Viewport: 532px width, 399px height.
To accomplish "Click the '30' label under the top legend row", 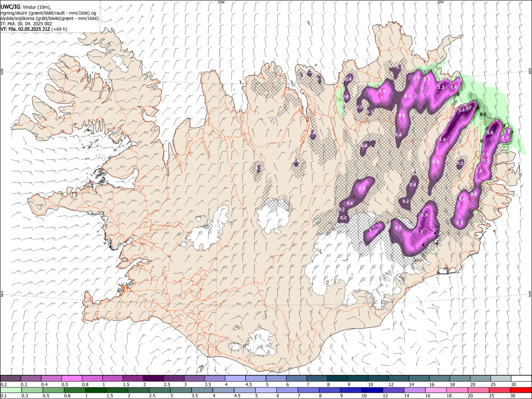I will point(514,384).
